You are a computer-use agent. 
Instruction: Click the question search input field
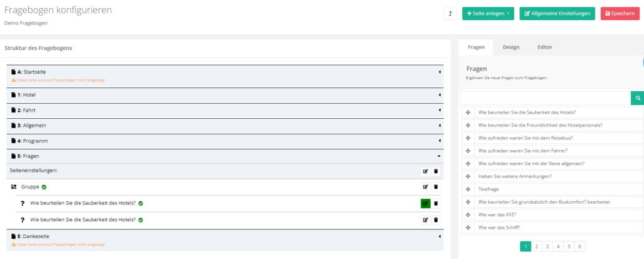tap(545, 98)
